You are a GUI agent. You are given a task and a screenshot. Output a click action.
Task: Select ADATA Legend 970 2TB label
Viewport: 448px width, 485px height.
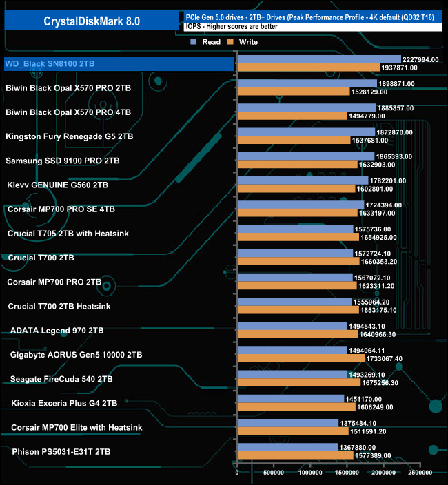57,331
